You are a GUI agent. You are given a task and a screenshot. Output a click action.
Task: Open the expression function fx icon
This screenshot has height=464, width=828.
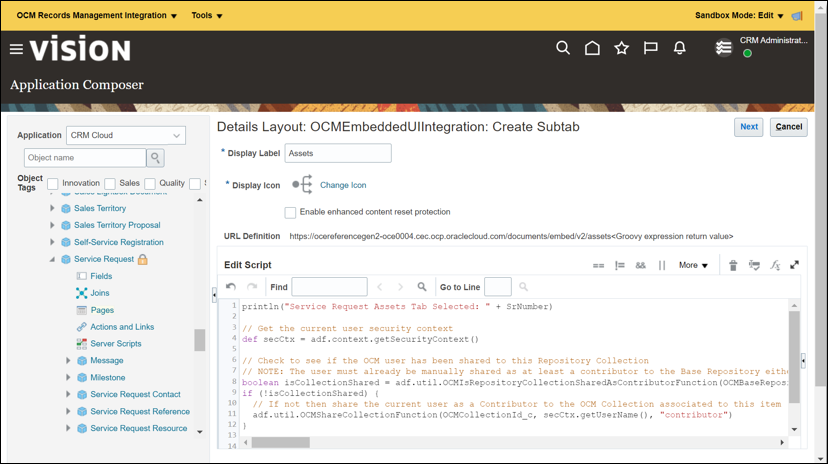pos(775,266)
